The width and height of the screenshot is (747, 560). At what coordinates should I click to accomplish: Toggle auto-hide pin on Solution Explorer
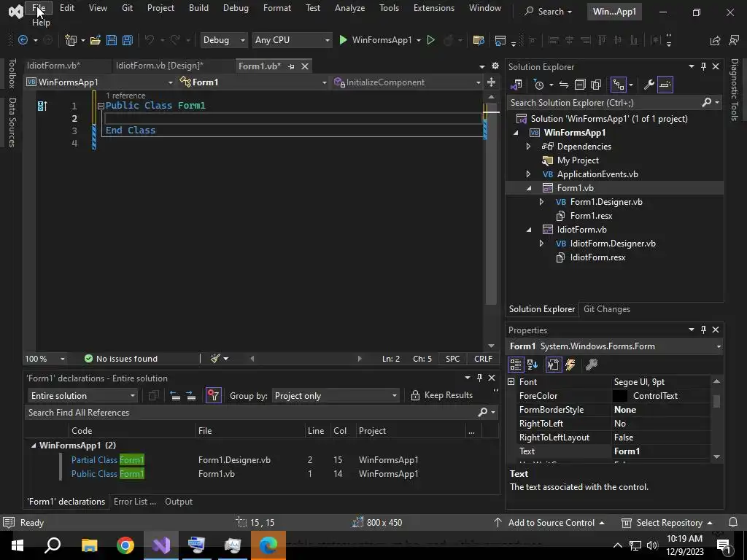coord(703,66)
